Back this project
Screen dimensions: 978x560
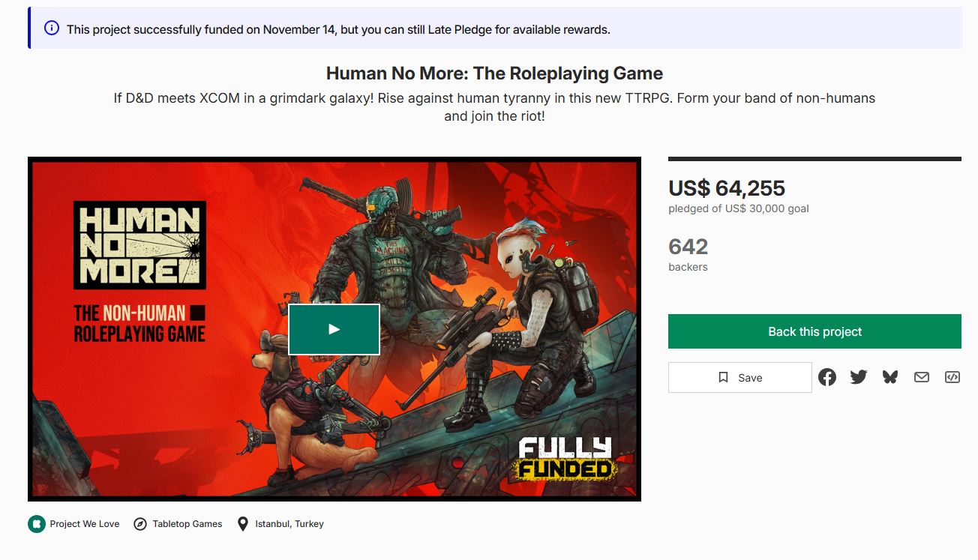814,331
